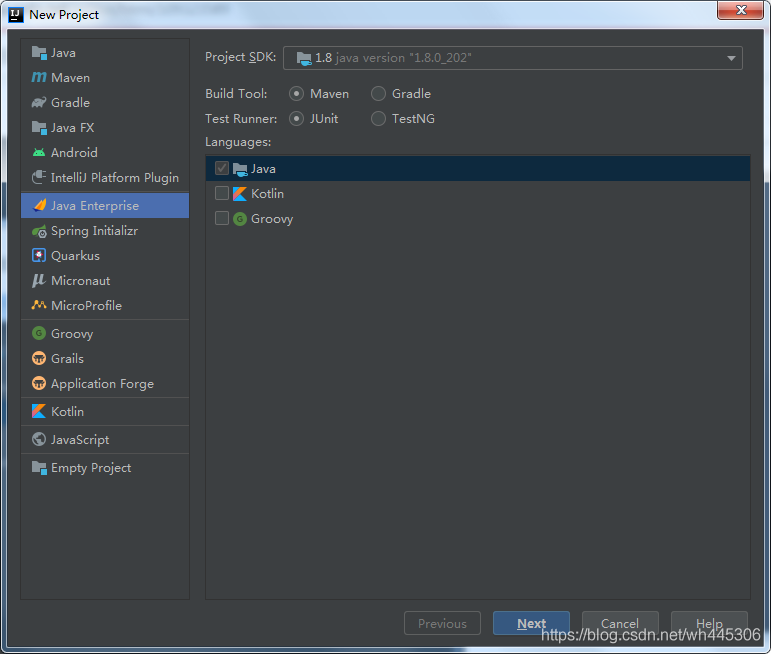Viewport: 771px width, 654px height.
Task: Pick the Micronaut mu icon
Action: [39, 280]
